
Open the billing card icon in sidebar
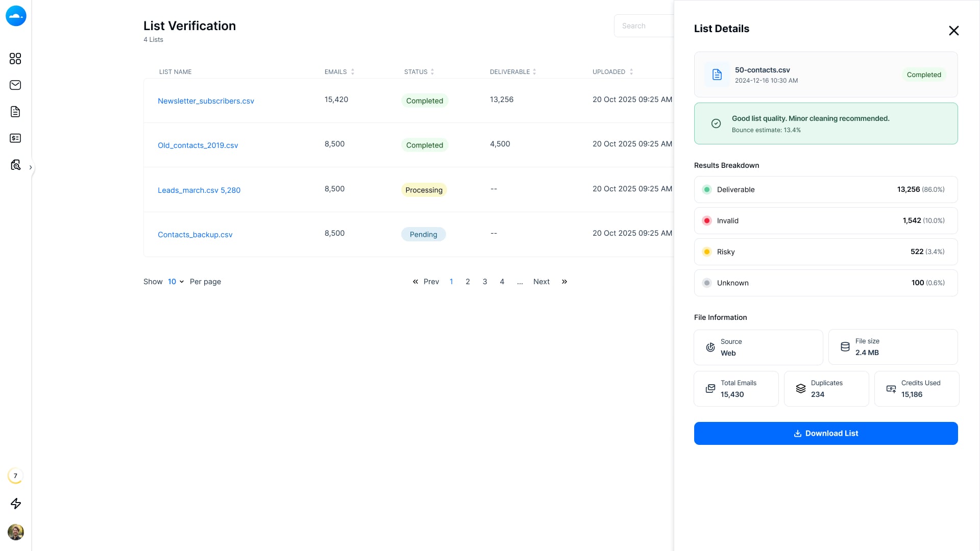click(15, 138)
